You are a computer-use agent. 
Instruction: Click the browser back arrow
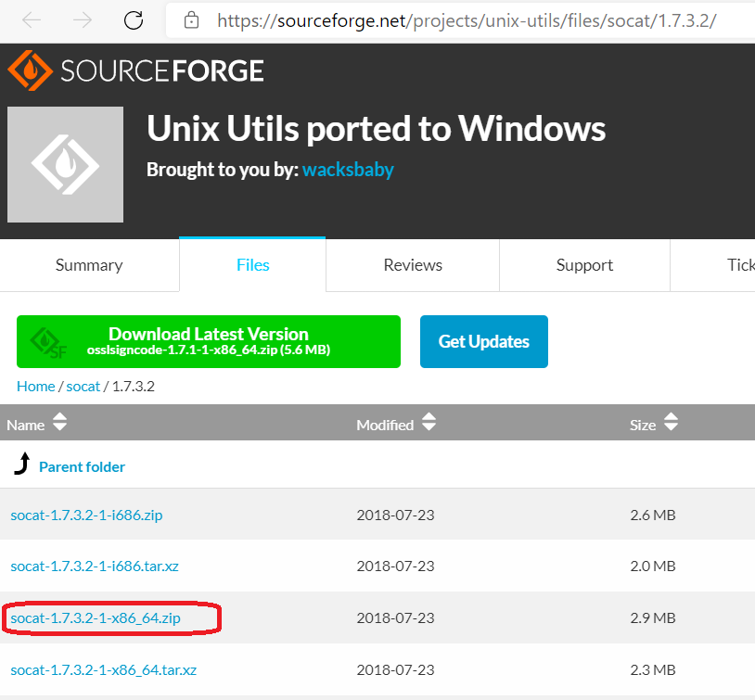tap(32, 19)
